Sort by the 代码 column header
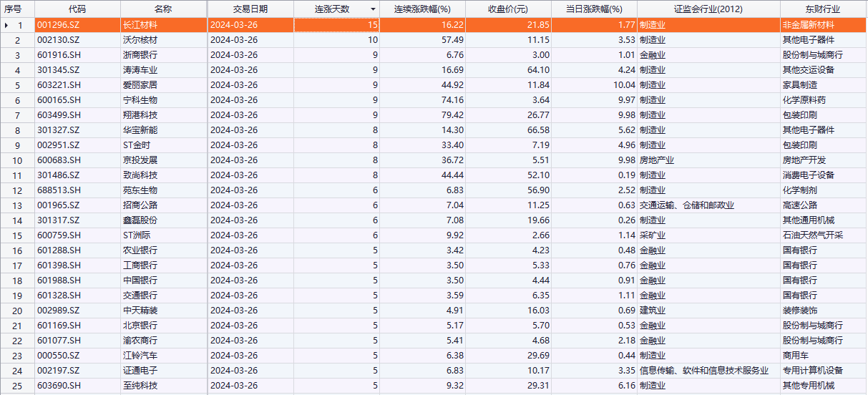 (x=77, y=9)
